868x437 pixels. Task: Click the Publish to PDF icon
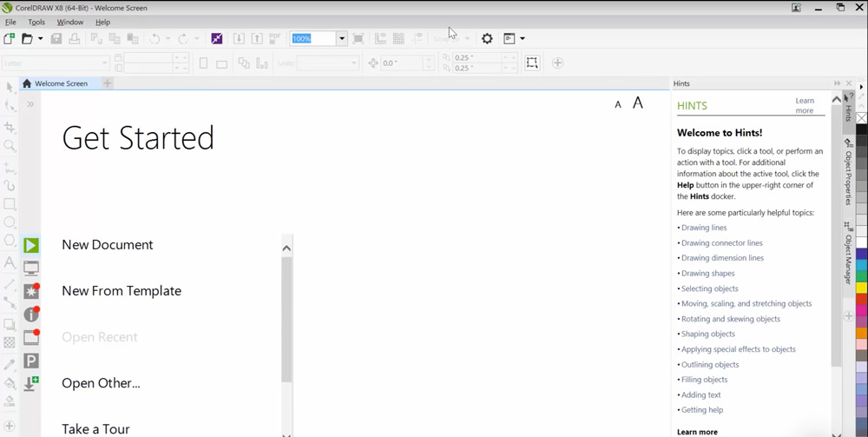pos(274,39)
